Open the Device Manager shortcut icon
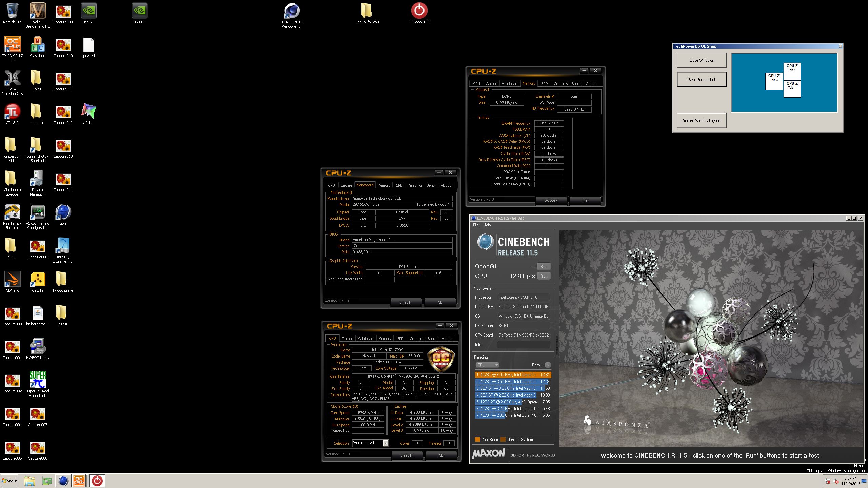Viewport: 868px width, 488px height. click(38, 183)
